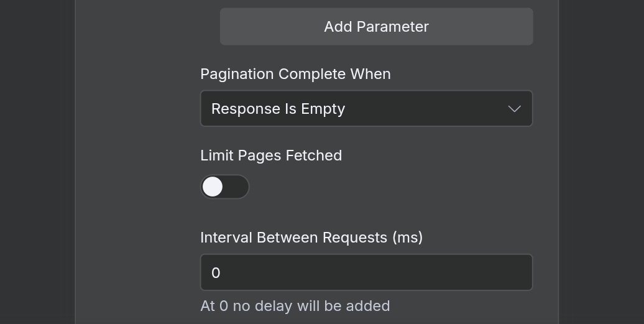The height and width of the screenshot is (324, 644).
Task: Click the "Interval Between Requests (ms)" label
Action: tap(311, 238)
